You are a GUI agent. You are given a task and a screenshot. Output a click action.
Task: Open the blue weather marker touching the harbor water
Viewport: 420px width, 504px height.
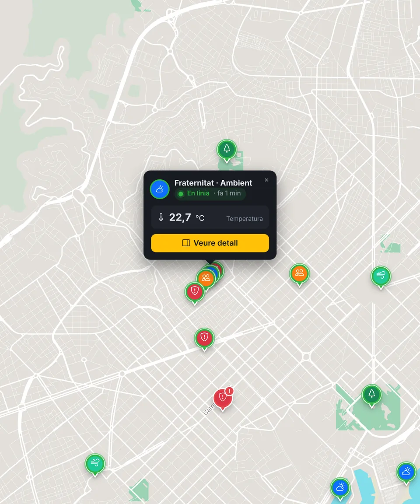pyautogui.click(x=340, y=488)
